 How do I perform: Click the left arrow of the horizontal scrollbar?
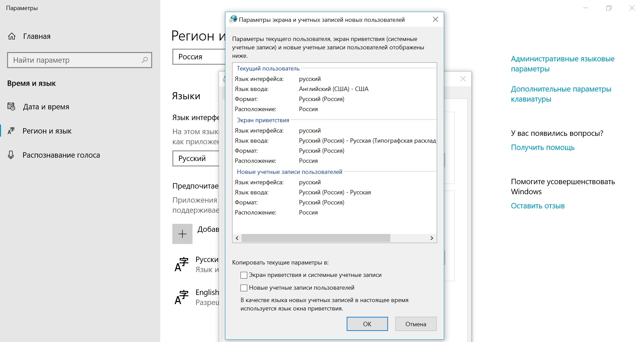coord(237,238)
